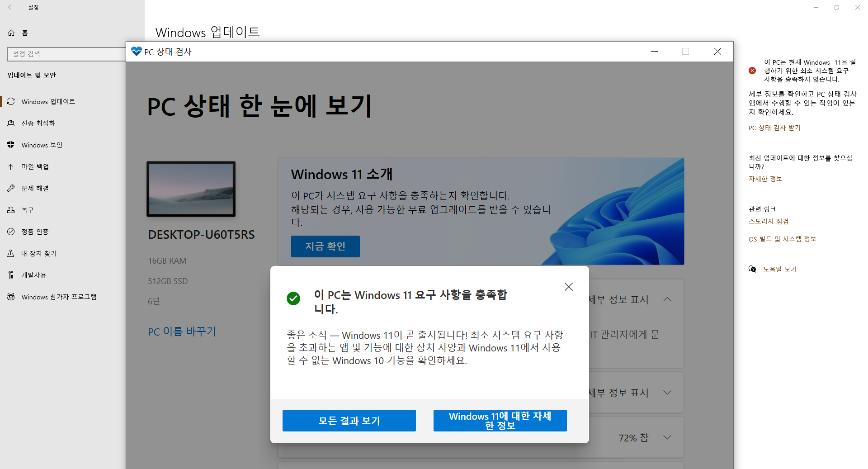Viewport: 868px width, 469px height.
Task: Close the PC 상태 검사 window
Action: point(717,52)
